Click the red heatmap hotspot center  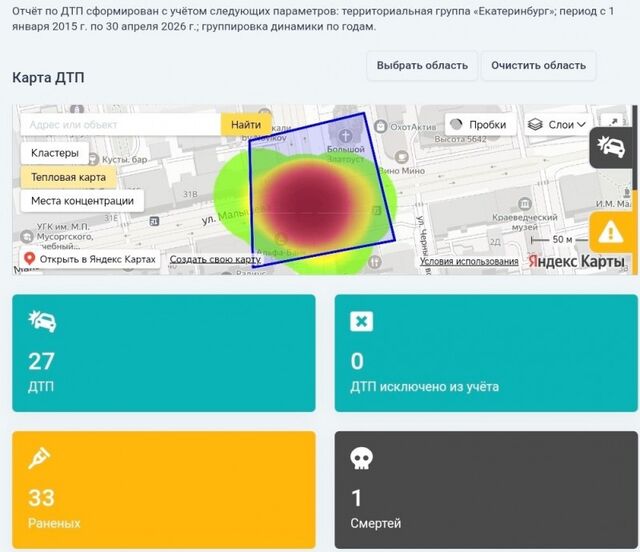[309, 201]
